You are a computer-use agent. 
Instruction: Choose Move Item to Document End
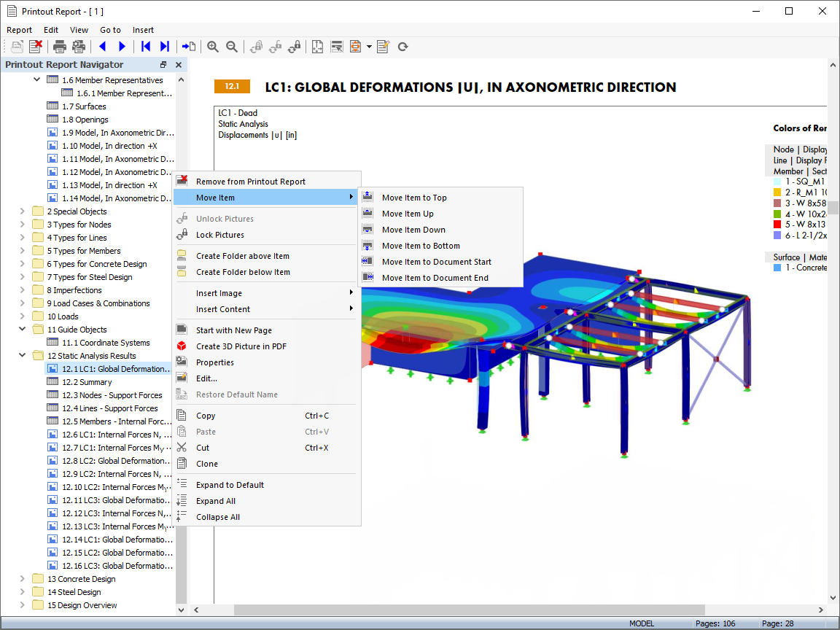440,278
